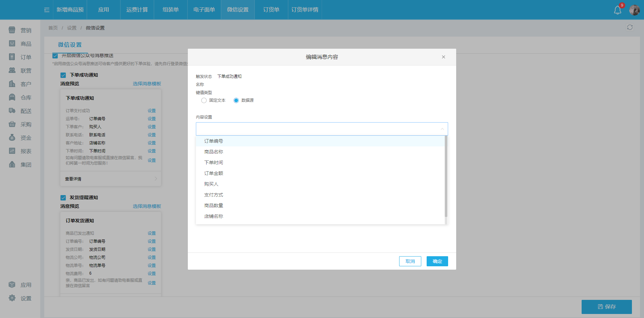Viewport: 644px width, 318px height.
Task: Click the page refresh icon top right
Action: [630, 27]
